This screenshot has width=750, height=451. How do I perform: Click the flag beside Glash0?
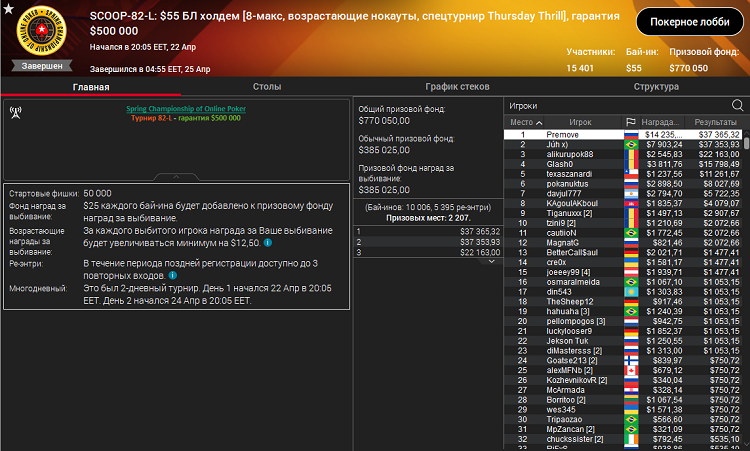click(631, 164)
